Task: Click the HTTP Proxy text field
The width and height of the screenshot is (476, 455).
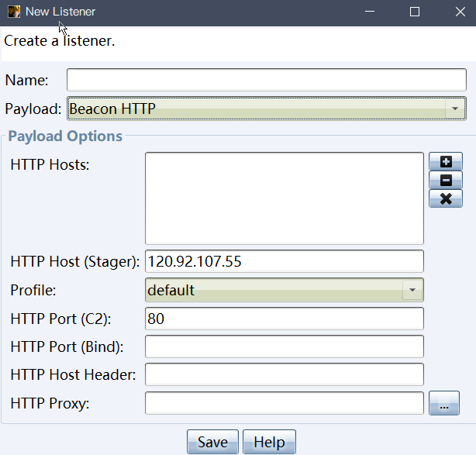Action: pos(284,403)
